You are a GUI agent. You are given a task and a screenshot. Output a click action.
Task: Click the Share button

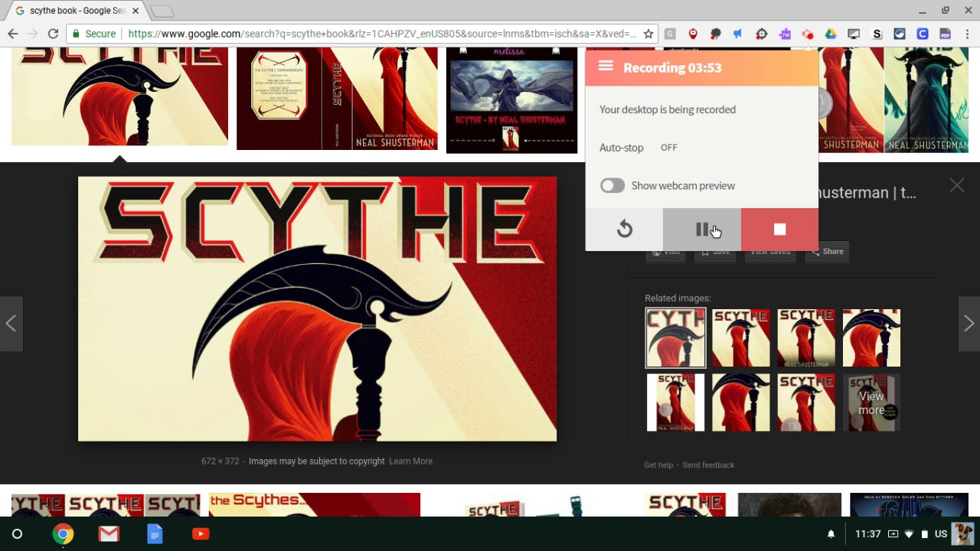tap(827, 251)
